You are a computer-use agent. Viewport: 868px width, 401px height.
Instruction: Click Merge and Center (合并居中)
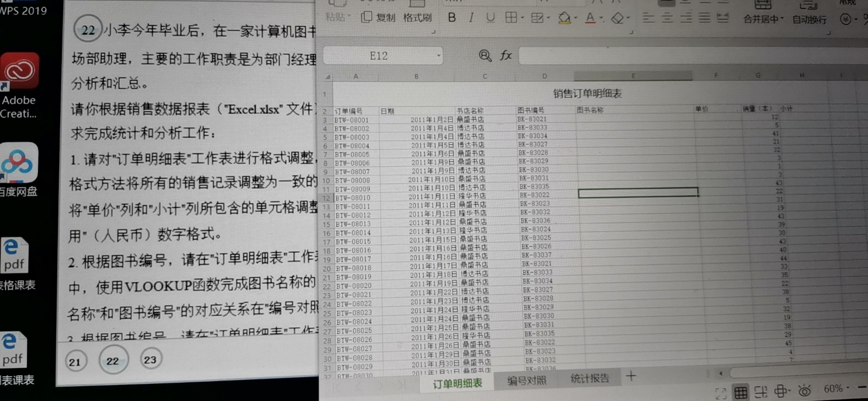coord(761,19)
